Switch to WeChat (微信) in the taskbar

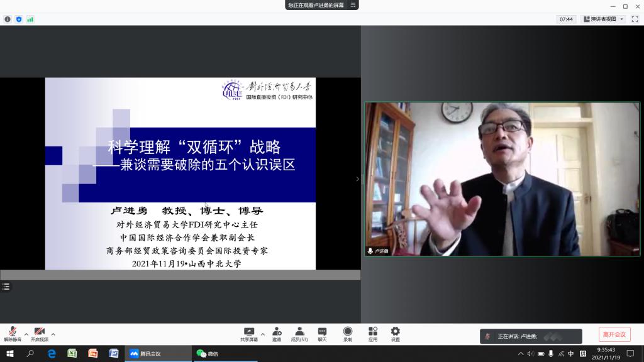[x=209, y=354]
